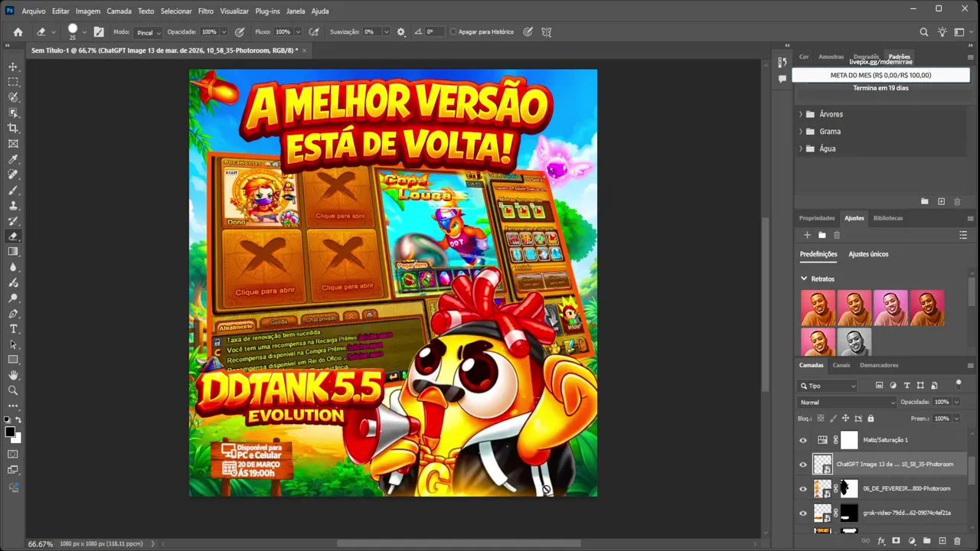
Task: Open the Opacidade dropdown in options bar
Action: tap(224, 32)
